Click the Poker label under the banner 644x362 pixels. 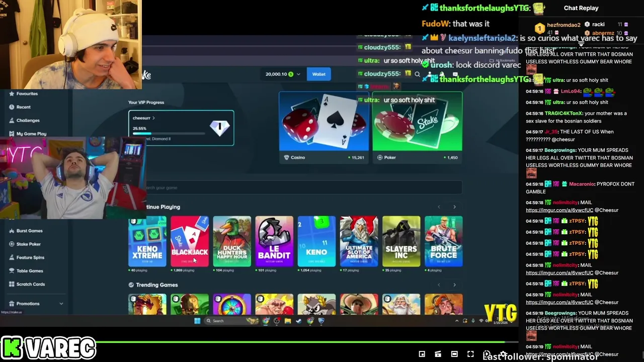(x=390, y=157)
